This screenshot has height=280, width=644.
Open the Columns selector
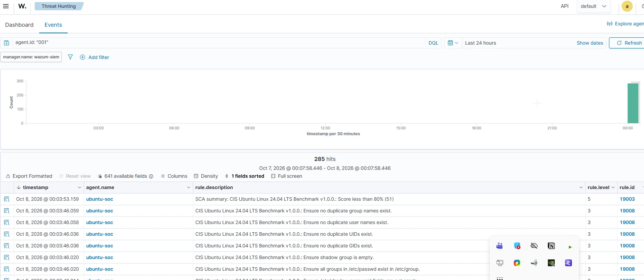click(174, 176)
